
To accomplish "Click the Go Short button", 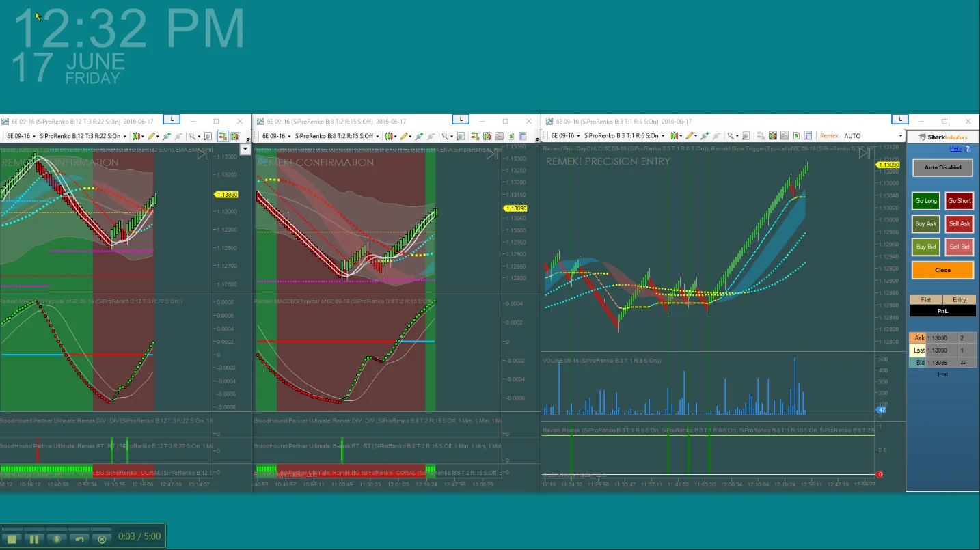I will (x=959, y=201).
